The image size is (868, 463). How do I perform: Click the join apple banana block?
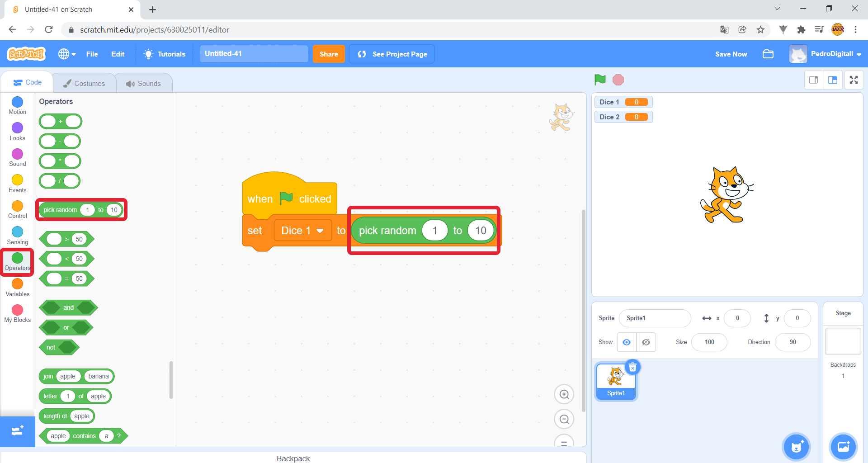coord(76,376)
